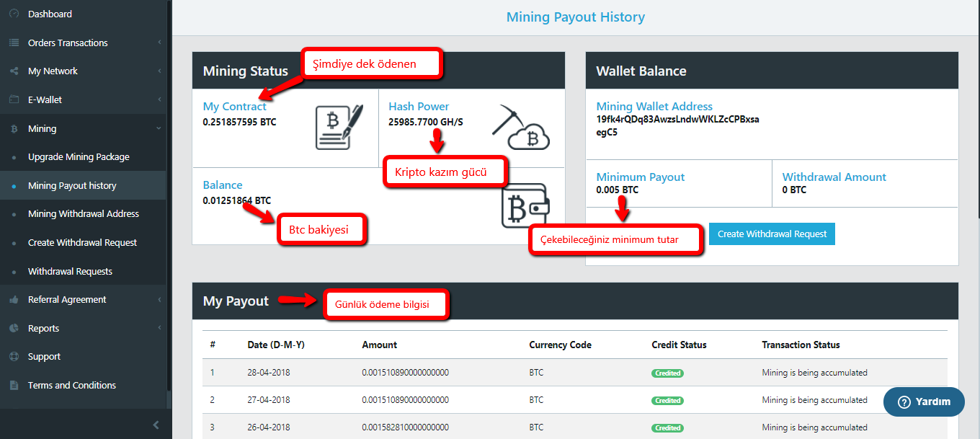This screenshot has width=980, height=439.
Task: Collapse the Mining submenu arrow
Action: [x=159, y=128]
